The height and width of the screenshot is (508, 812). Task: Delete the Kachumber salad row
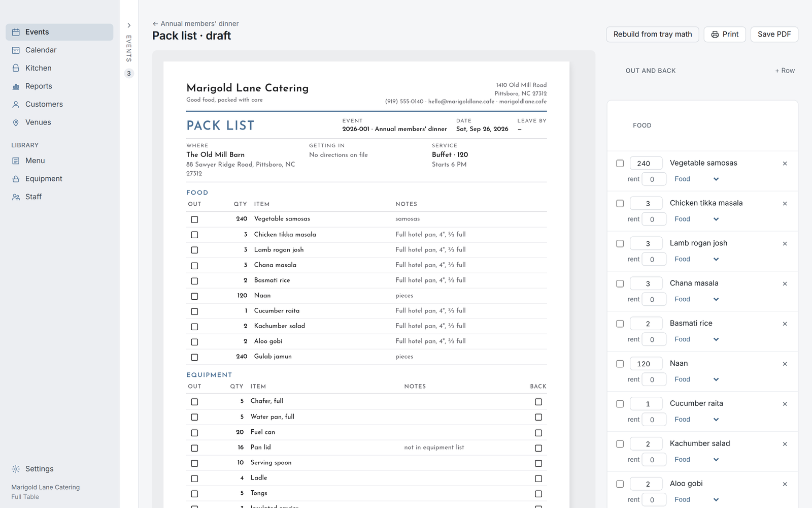pos(785,444)
